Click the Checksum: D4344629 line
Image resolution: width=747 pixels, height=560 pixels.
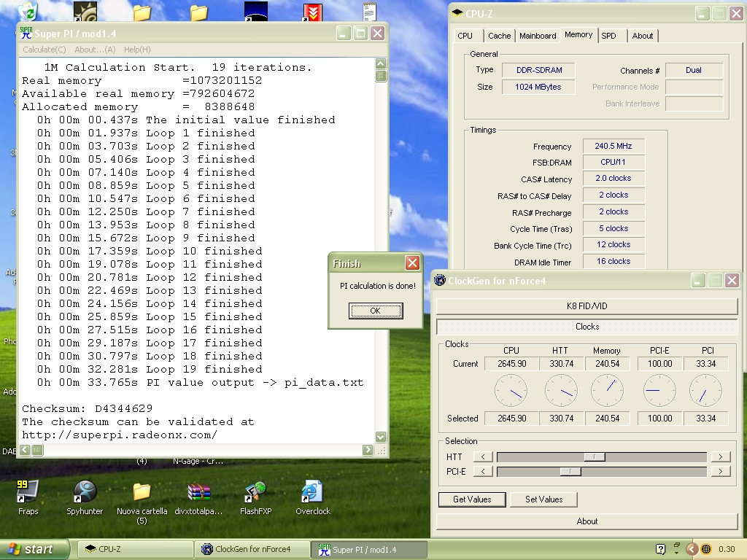click(88, 408)
